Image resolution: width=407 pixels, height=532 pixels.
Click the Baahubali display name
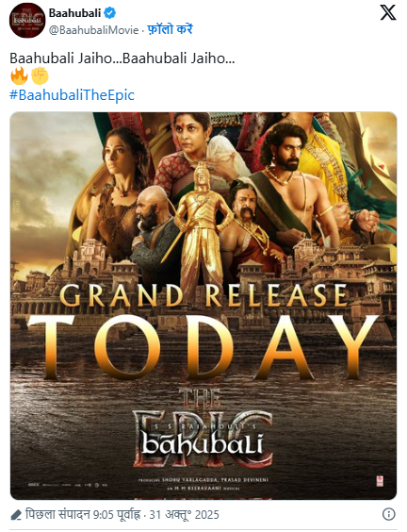(x=74, y=13)
